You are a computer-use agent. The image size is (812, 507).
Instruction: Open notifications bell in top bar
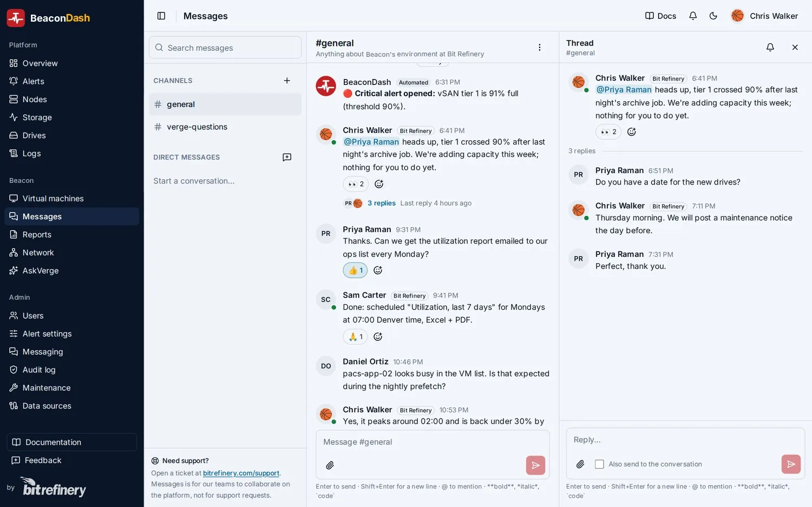point(693,16)
